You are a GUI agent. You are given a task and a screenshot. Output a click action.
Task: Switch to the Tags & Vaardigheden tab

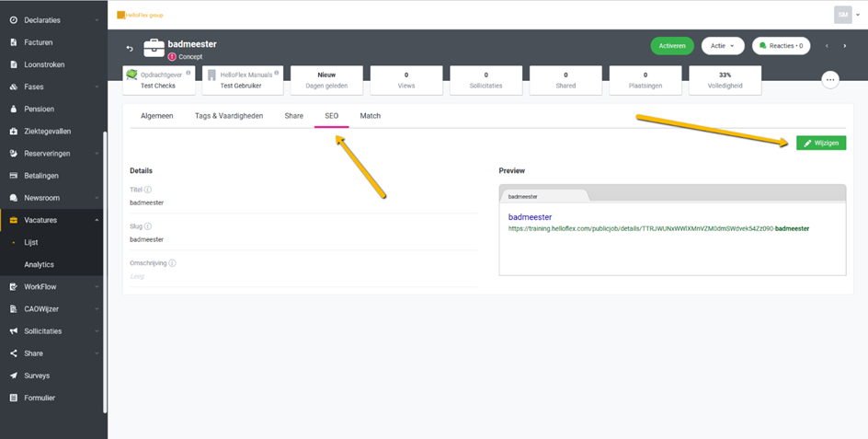pos(228,116)
